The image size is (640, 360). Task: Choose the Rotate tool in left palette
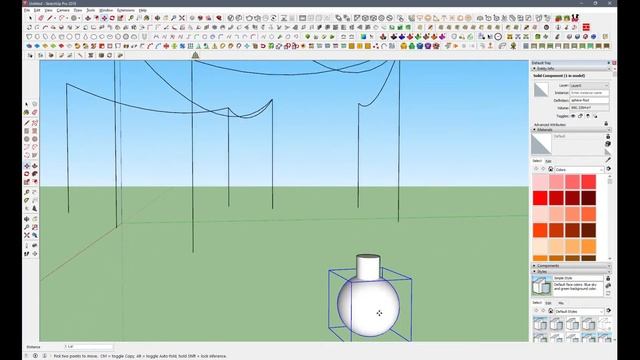click(x=27, y=174)
